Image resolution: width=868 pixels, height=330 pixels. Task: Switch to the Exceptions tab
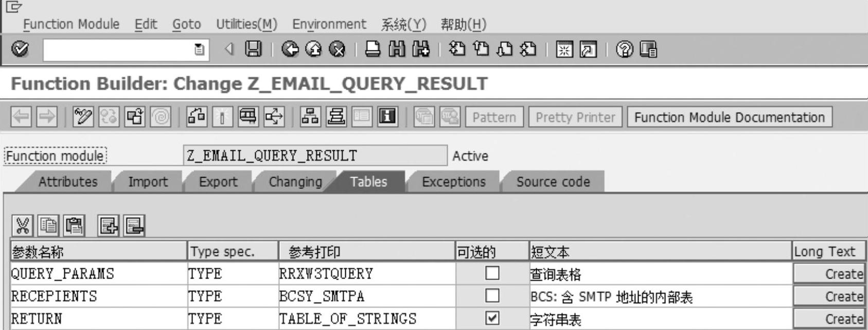pos(453,182)
